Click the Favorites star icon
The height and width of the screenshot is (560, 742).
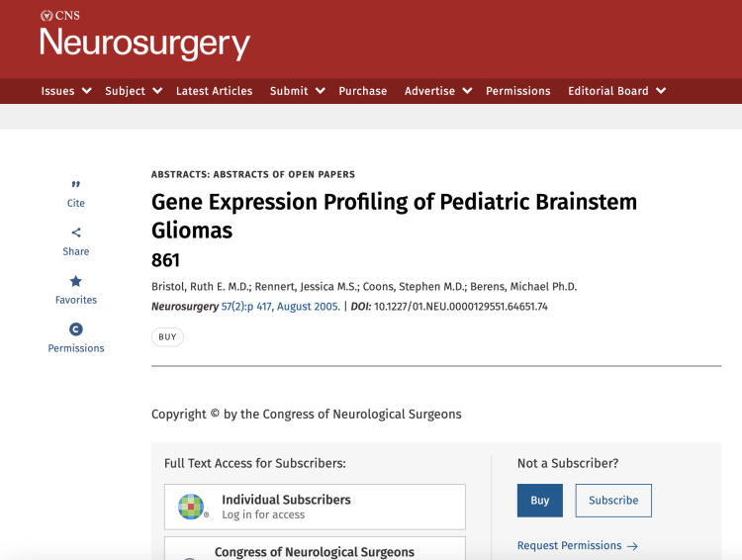pos(76,281)
